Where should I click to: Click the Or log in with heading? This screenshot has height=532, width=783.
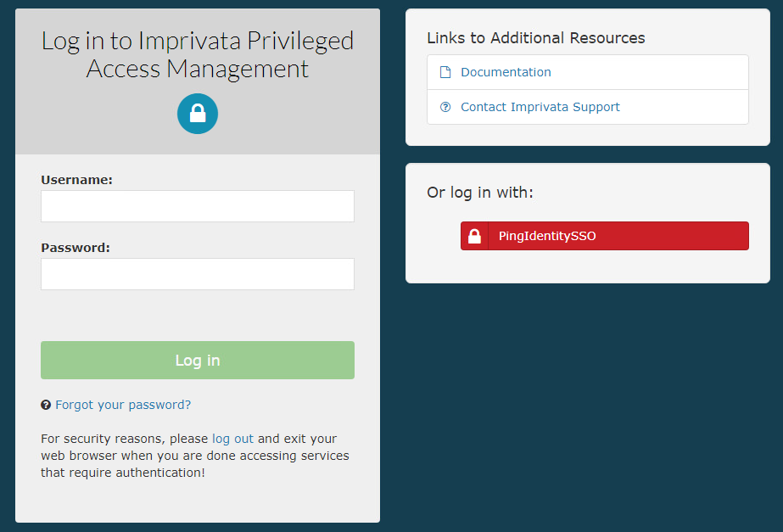[479, 193]
